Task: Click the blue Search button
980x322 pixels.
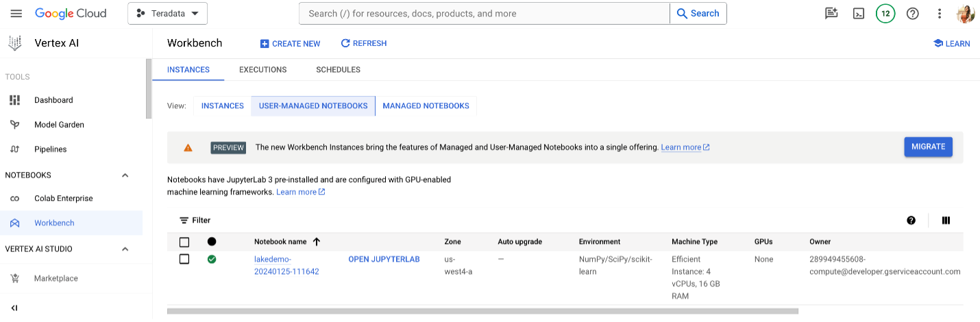Action: point(698,14)
